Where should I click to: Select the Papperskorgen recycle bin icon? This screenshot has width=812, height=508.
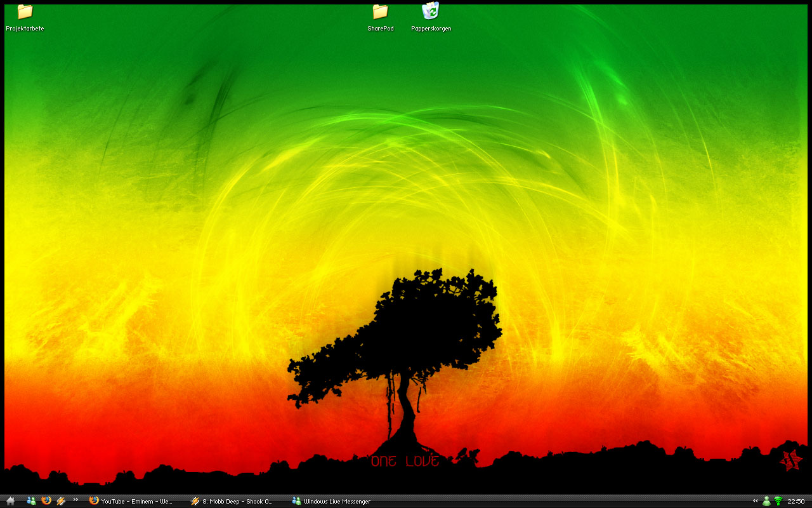(431, 17)
